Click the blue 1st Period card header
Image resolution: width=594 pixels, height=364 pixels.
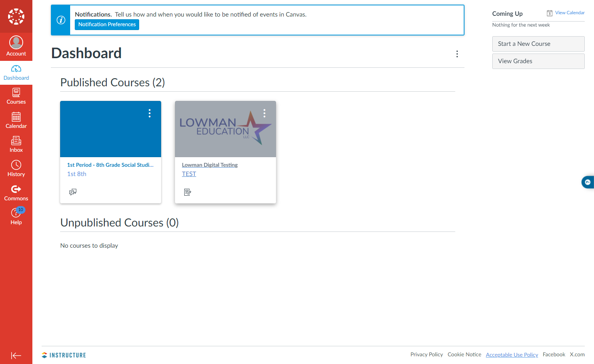[111, 129]
